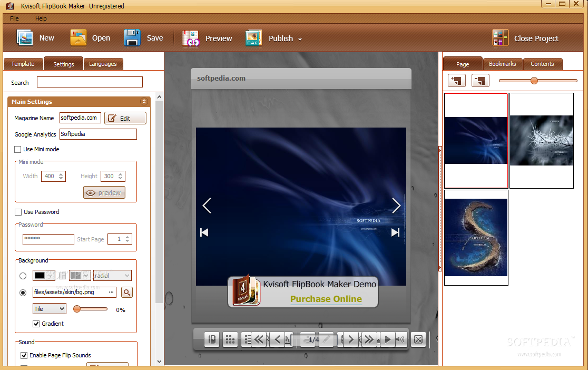Select the image file background radio button
The image size is (588, 370).
pyautogui.click(x=23, y=293)
